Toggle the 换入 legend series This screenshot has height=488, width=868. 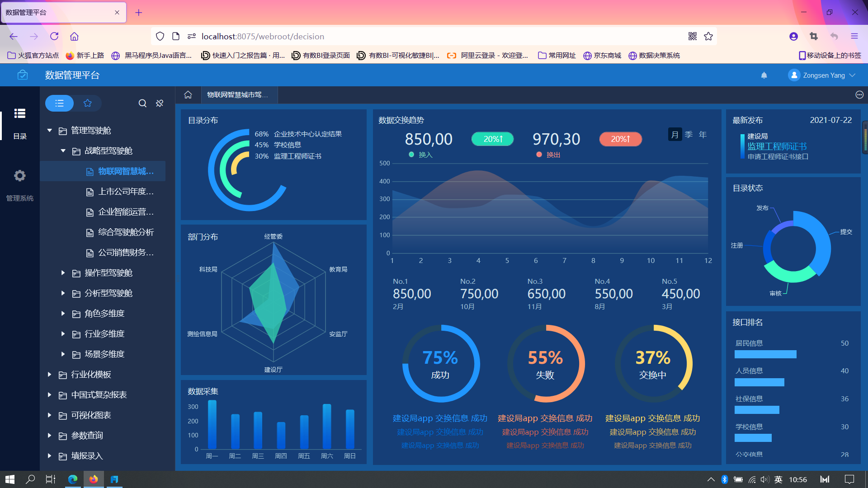[x=421, y=155]
